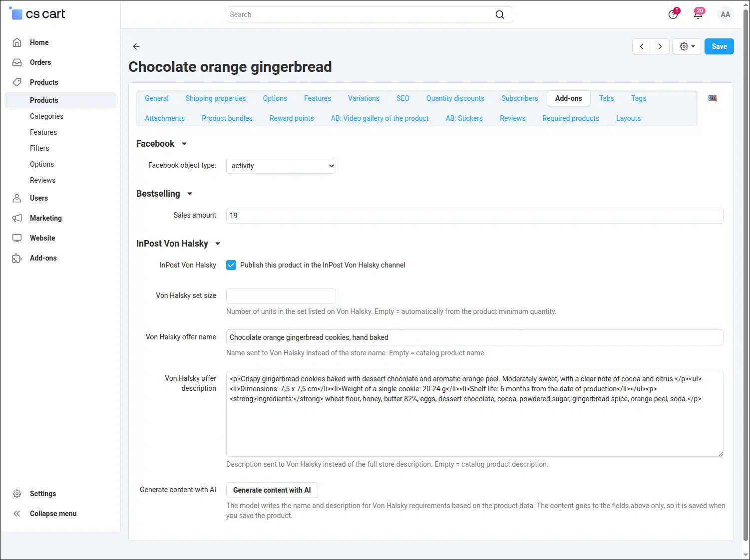Image resolution: width=750 pixels, height=560 pixels.
Task: Open Products sub-item in the sidebar
Action: click(60, 100)
